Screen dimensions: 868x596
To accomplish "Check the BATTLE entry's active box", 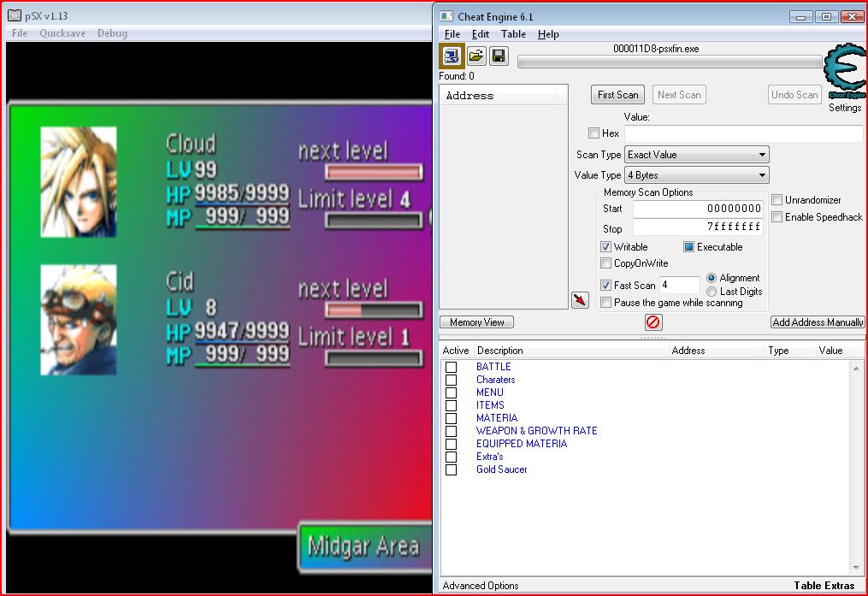I will click(x=451, y=367).
